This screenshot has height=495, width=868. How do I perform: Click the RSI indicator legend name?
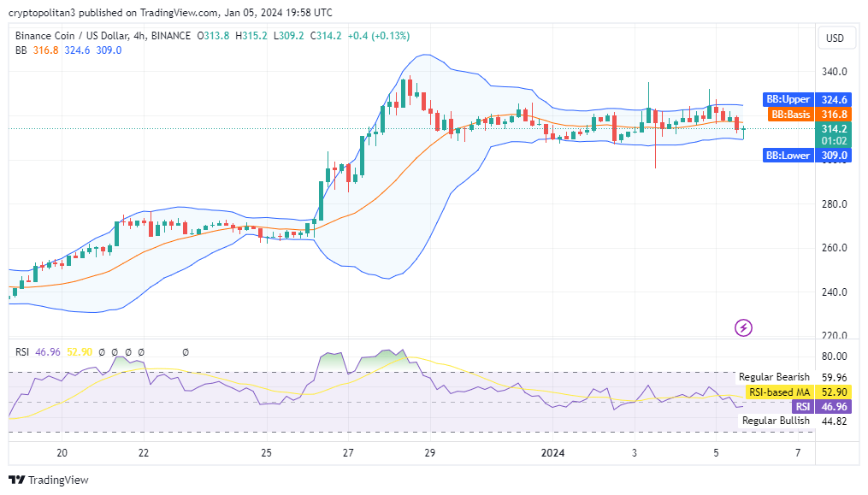pyautogui.click(x=24, y=351)
